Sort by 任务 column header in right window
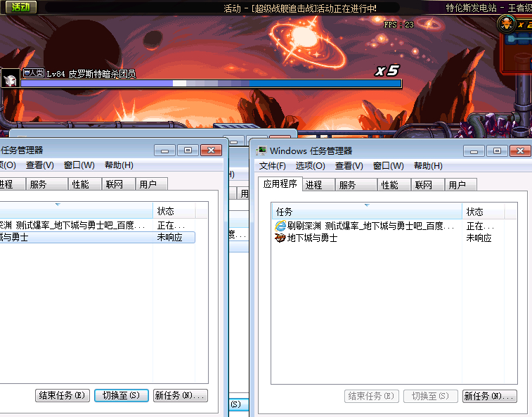This screenshot has height=417, width=532. coord(367,212)
